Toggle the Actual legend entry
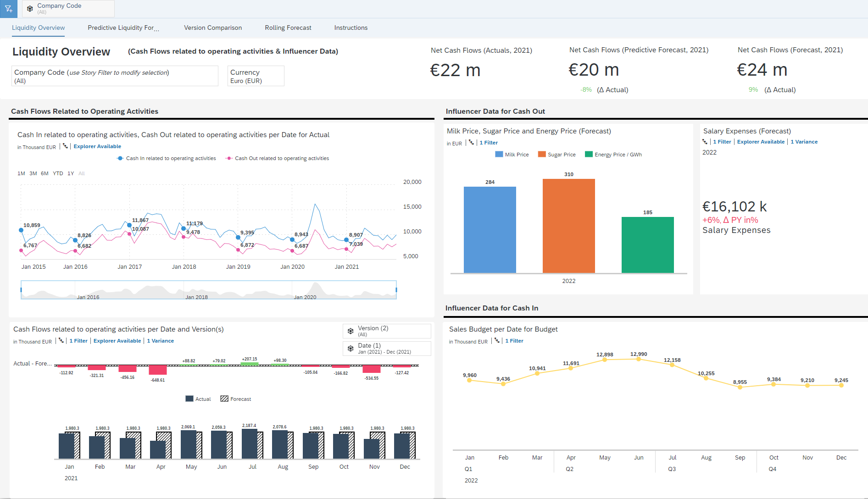 [198, 399]
